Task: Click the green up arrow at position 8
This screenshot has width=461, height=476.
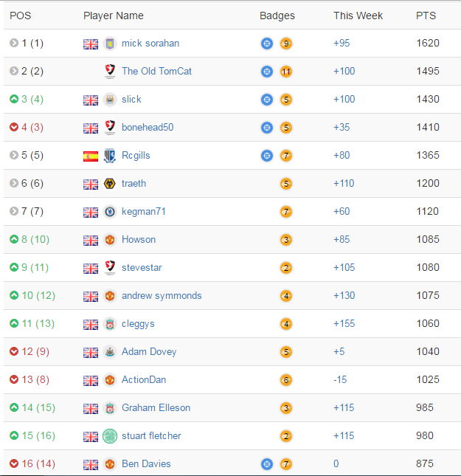Action: pos(14,240)
